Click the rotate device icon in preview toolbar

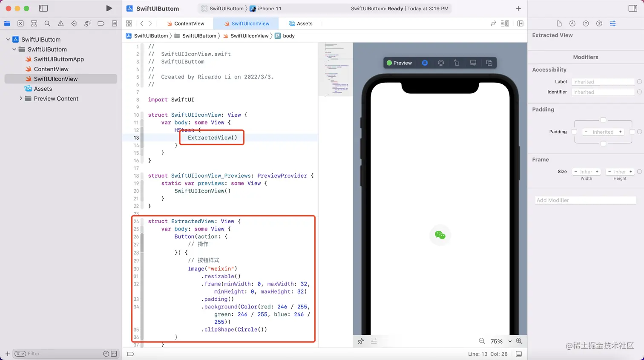tap(457, 63)
